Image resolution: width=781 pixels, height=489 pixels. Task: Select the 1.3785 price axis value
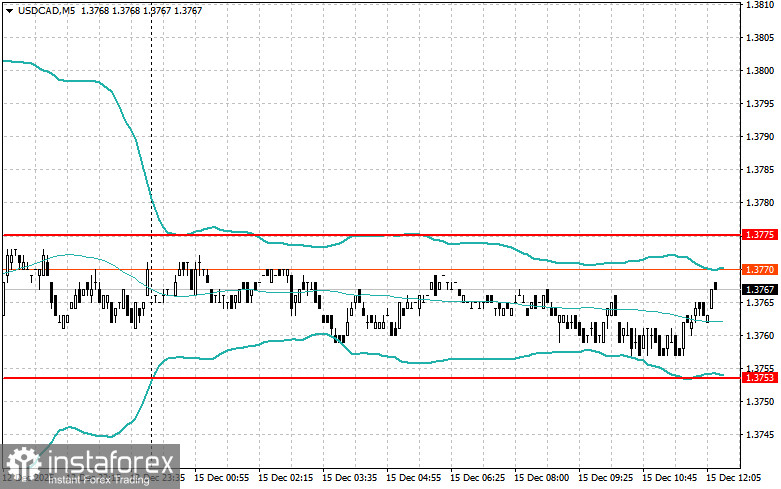(760, 170)
